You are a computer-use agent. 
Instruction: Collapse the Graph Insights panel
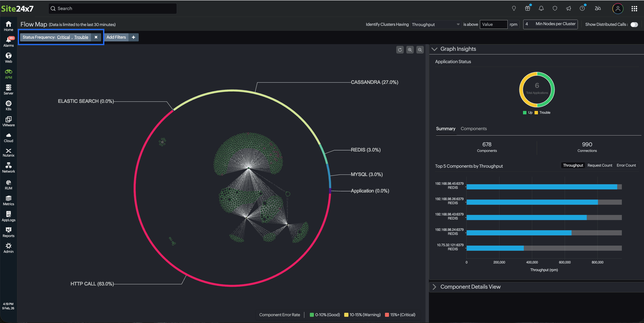[x=434, y=49]
